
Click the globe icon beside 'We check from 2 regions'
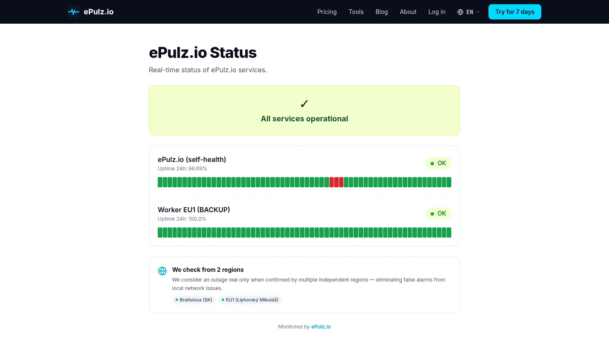(162, 271)
